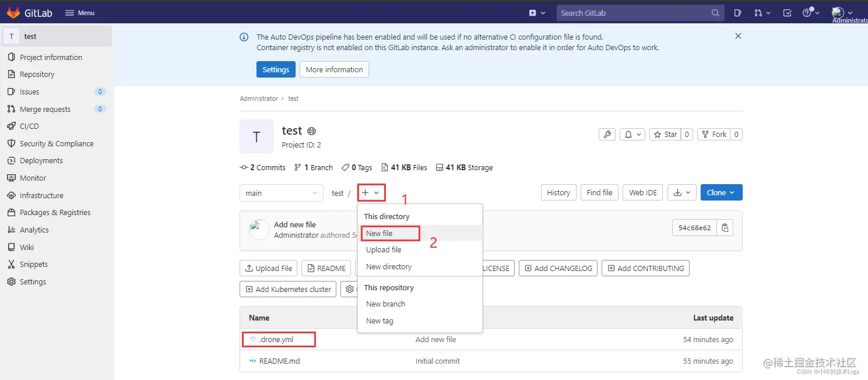868x380 pixels.
Task: Click the Add CONTRIBUTING button
Action: pos(646,268)
